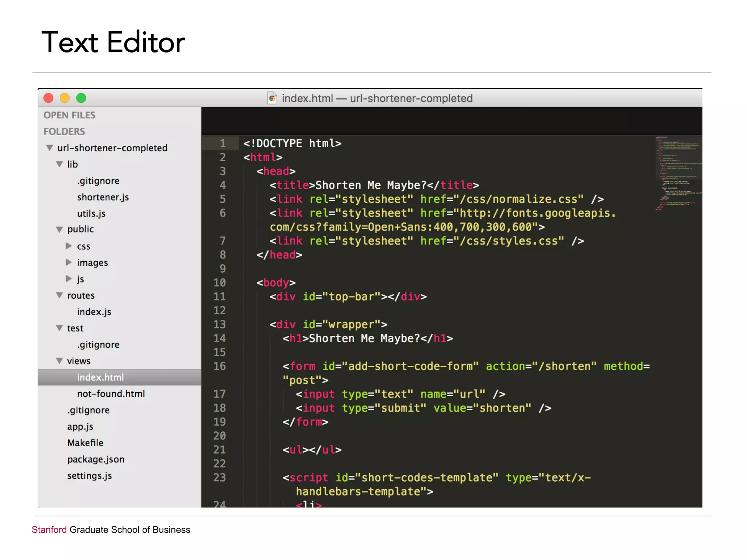
Task: Expand the images folder arrow
Action: [69, 262]
